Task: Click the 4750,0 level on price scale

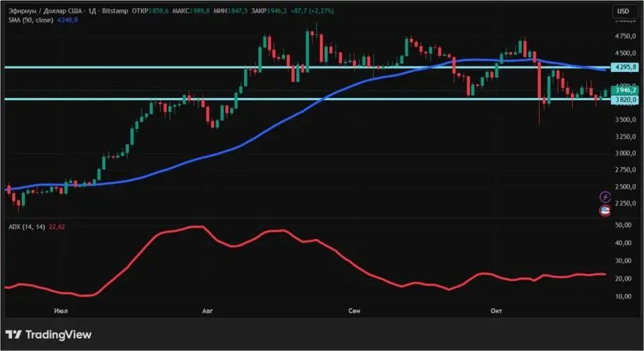Action: (625, 36)
